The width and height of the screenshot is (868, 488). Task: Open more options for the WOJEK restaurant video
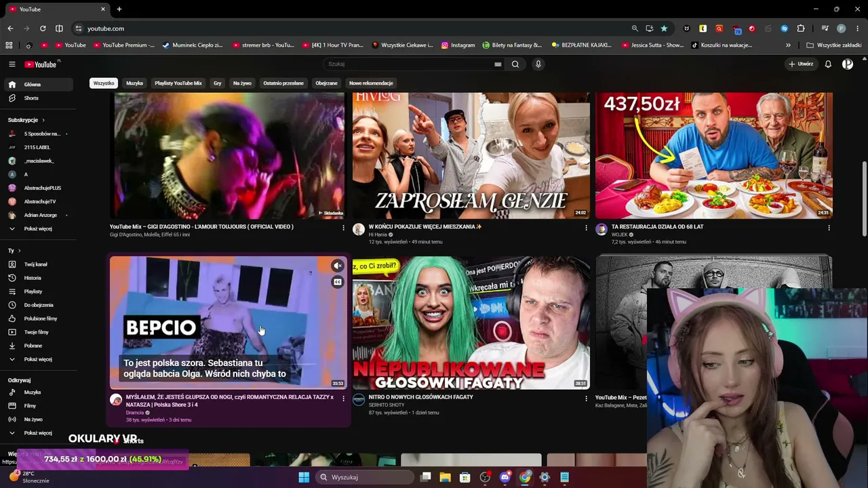[829, 228]
